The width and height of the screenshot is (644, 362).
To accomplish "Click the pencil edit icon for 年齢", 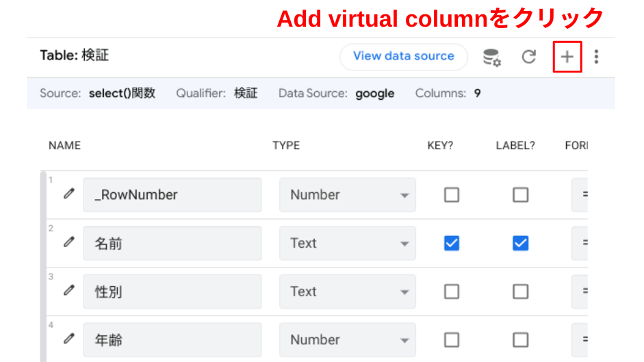I will point(68,339).
